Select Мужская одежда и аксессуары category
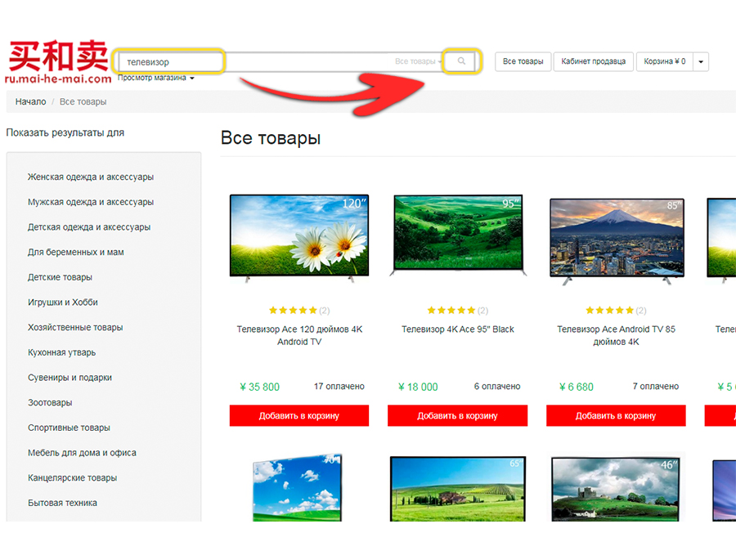 [x=91, y=202]
